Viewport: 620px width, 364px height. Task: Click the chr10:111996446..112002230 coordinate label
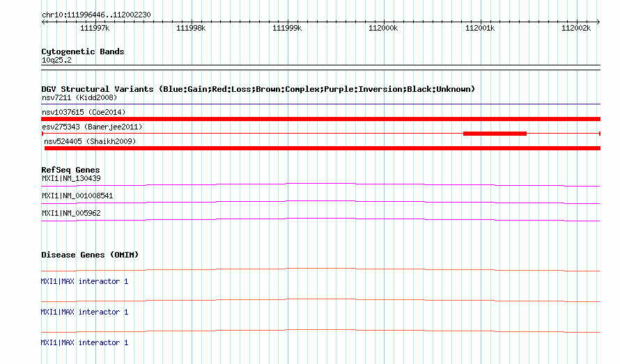pyautogui.click(x=96, y=15)
